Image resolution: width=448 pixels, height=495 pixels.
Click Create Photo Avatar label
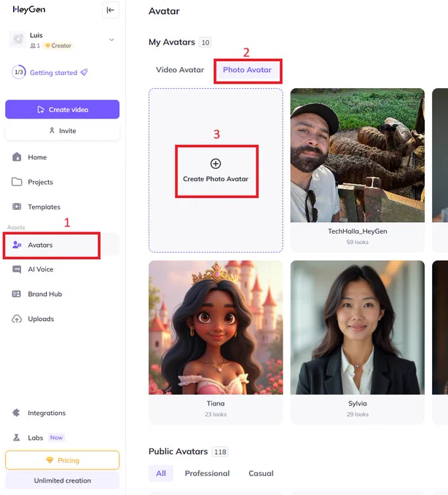pyautogui.click(x=216, y=178)
